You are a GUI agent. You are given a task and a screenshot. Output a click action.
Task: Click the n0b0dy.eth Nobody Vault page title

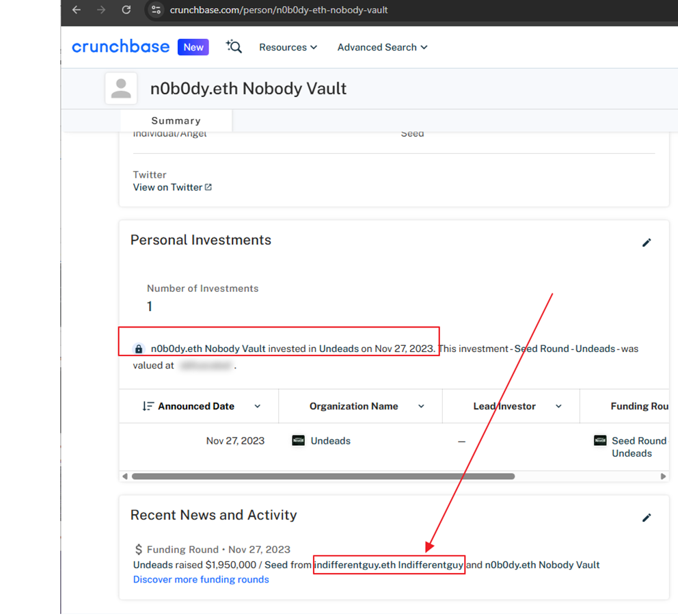(248, 89)
